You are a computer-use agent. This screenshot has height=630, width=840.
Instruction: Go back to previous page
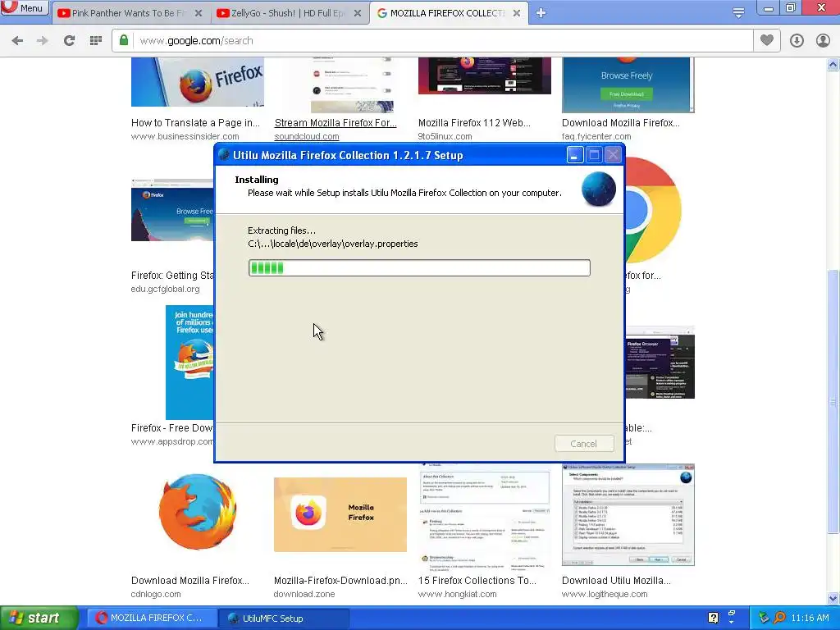click(x=17, y=41)
